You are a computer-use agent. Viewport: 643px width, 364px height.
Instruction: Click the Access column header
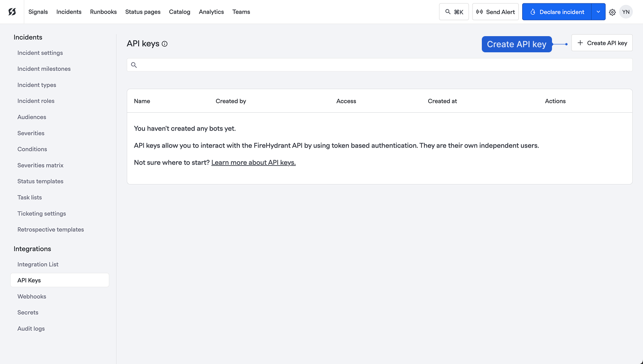[x=346, y=101]
